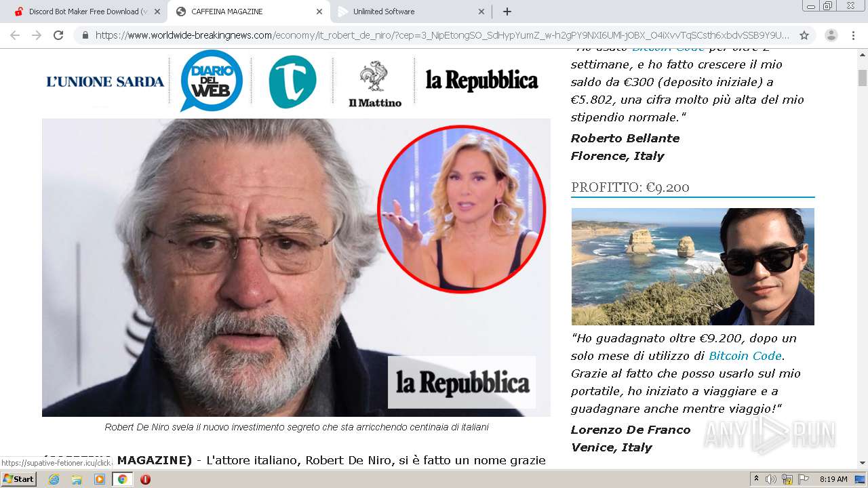Viewport: 868px width, 488px height.
Task: Close the CAFFEINA MAGAZINE tab
Action: click(319, 12)
